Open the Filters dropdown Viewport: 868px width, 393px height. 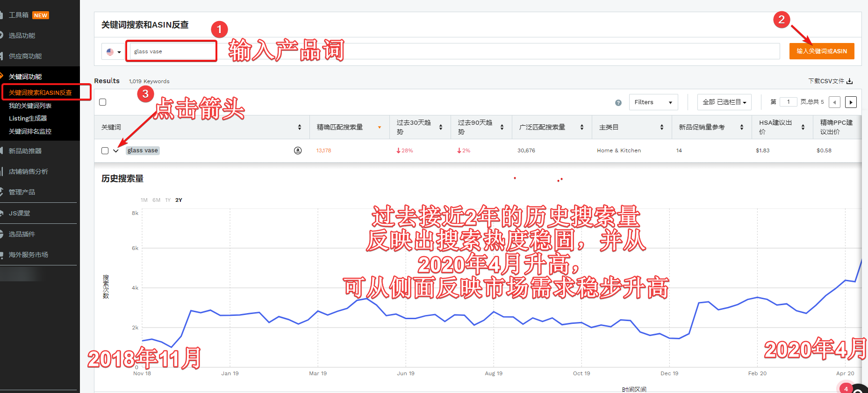pos(653,102)
